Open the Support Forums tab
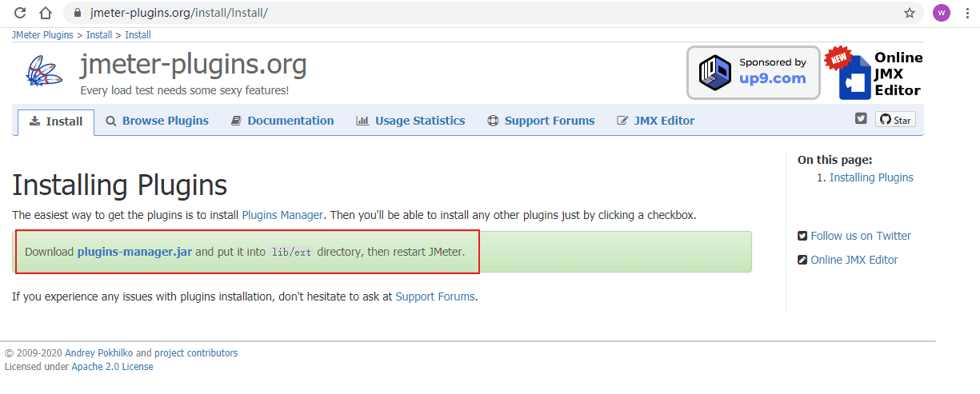This screenshot has width=980, height=394. coord(541,121)
